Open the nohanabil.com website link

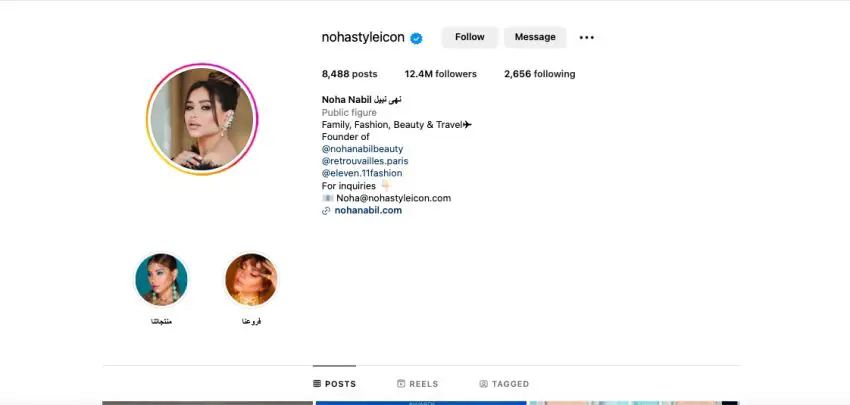[368, 210]
